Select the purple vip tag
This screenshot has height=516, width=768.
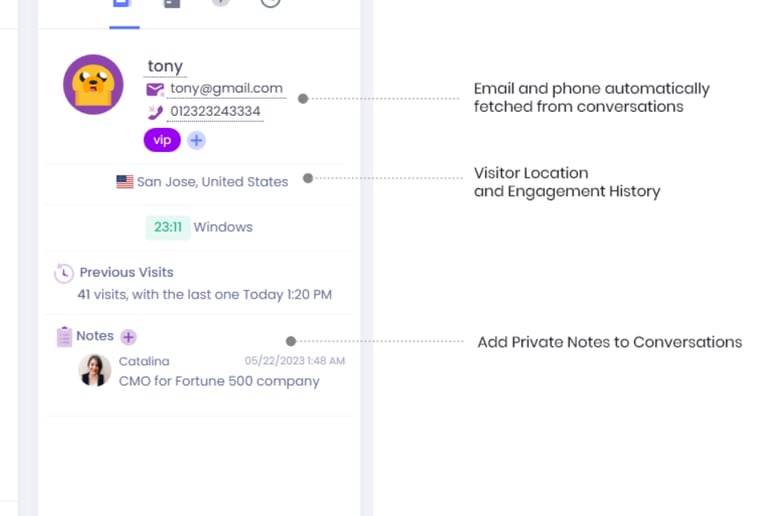(x=162, y=141)
